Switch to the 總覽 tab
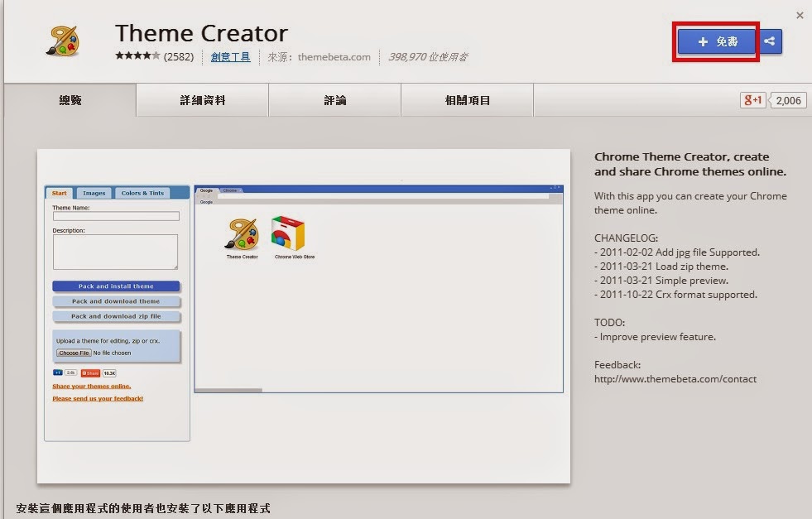The image size is (812, 519). [x=70, y=100]
